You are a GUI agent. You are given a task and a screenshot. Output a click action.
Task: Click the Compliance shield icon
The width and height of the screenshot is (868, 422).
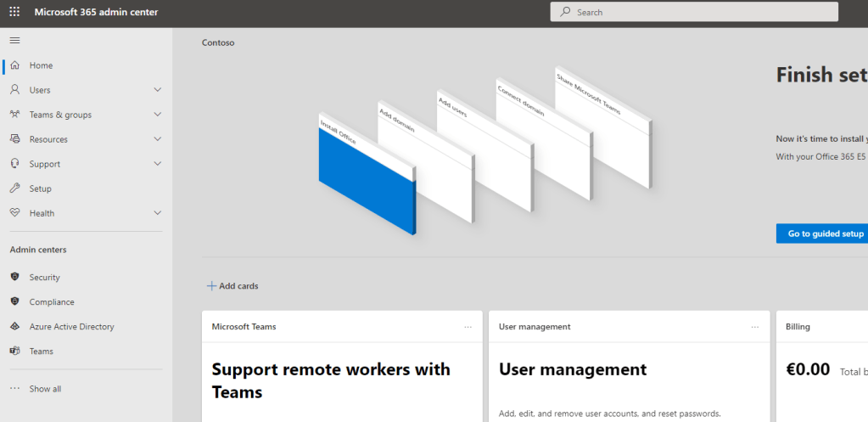pos(14,302)
